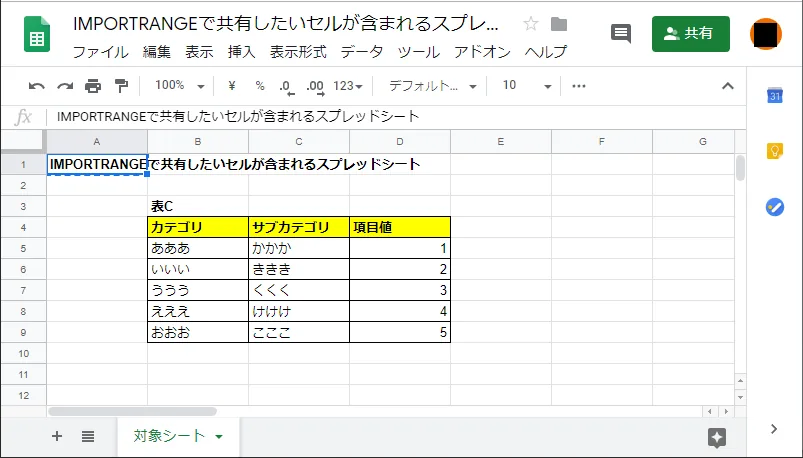Image resolution: width=803 pixels, height=458 pixels.
Task: Open Google Calendar side panel
Action: 774,95
